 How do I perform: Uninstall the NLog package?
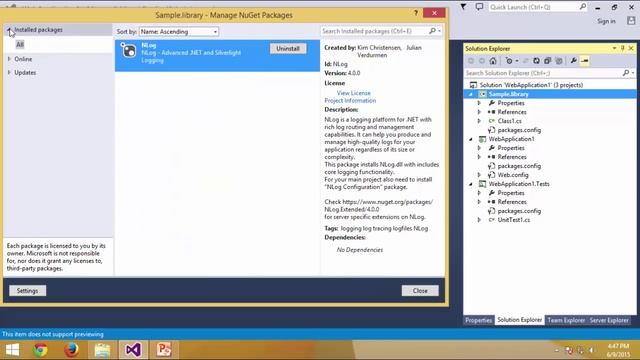(x=288, y=49)
